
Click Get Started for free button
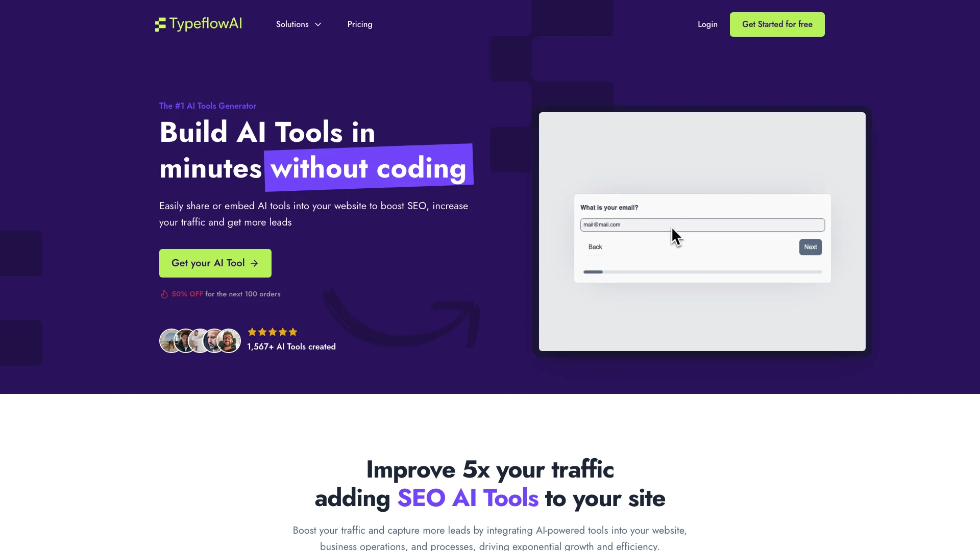(x=777, y=24)
